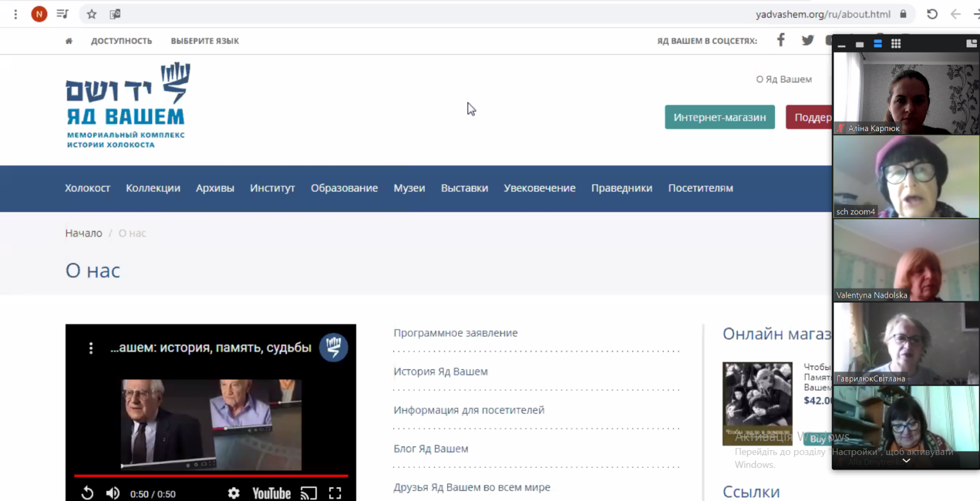Open the ВЫБЕРИТЕ ЯЗЫК language selector
980x501 pixels.
(205, 41)
